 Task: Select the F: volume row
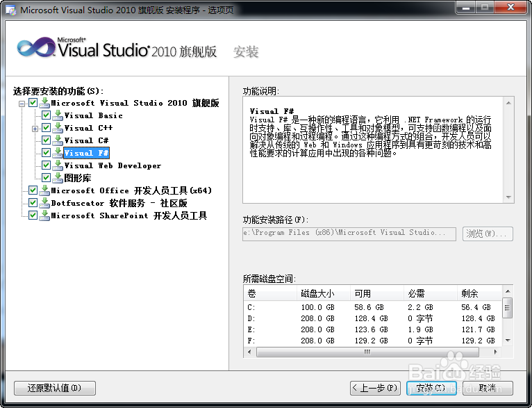[x=373, y=341]
